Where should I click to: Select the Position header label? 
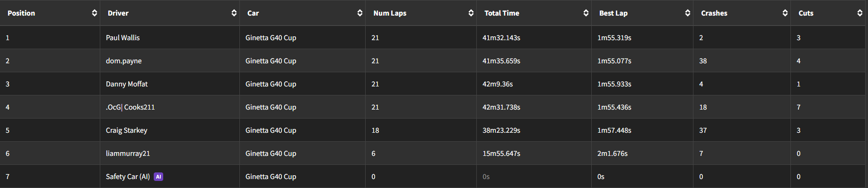[21, 13]
